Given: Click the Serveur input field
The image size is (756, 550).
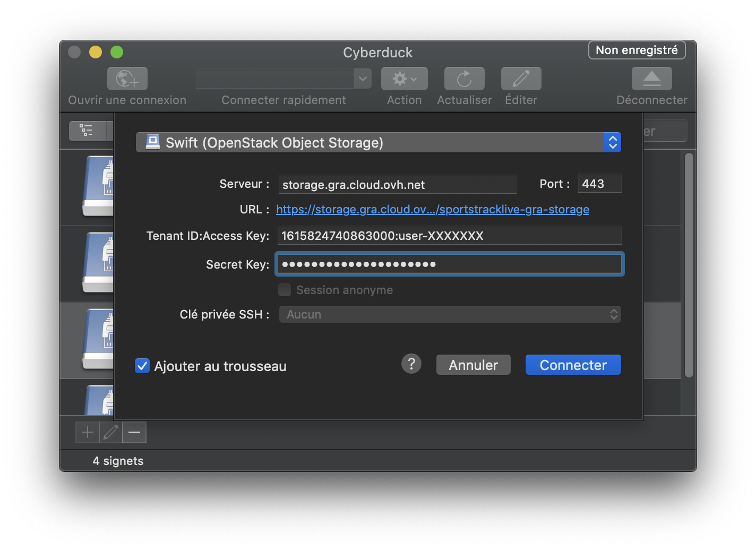Looking at the screenshot, I should pyautogui.click(x=397, y=185).
